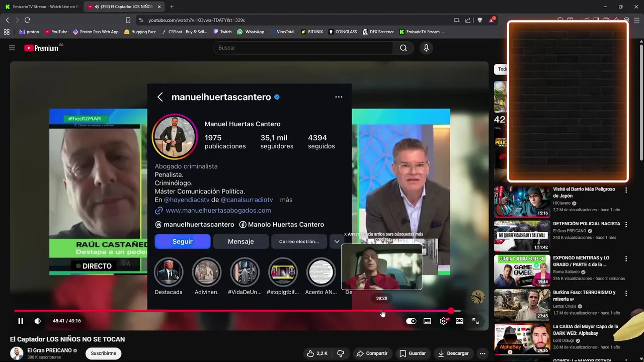Image resolution: width=644 pixels, height=362 pixels.
Task: Switch to EmisarioTV Stream tab
Action: tap(41, 7)
